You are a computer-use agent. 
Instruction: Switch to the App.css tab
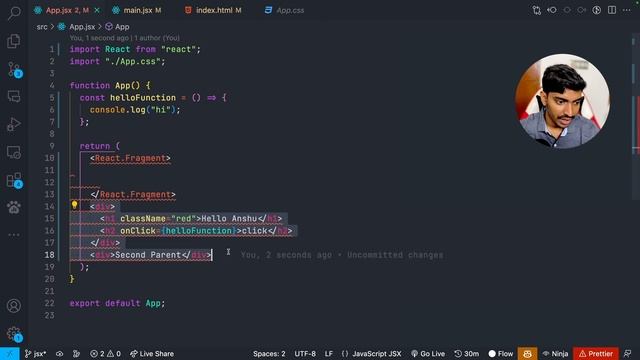pos(284,10)
